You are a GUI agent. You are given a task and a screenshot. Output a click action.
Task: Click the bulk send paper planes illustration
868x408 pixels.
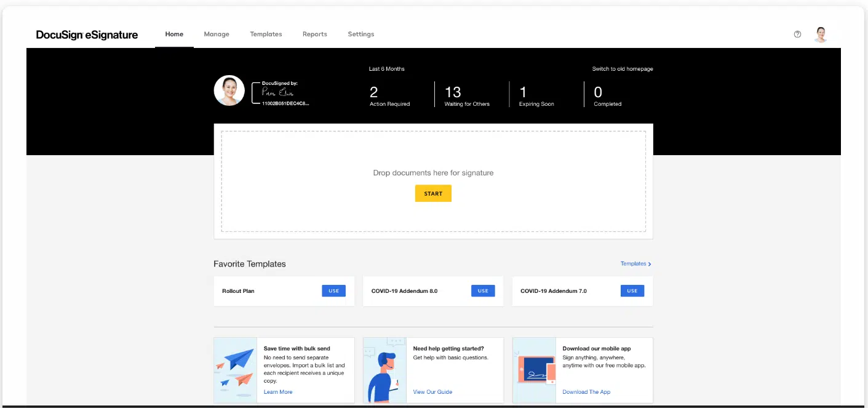(235, 370)
